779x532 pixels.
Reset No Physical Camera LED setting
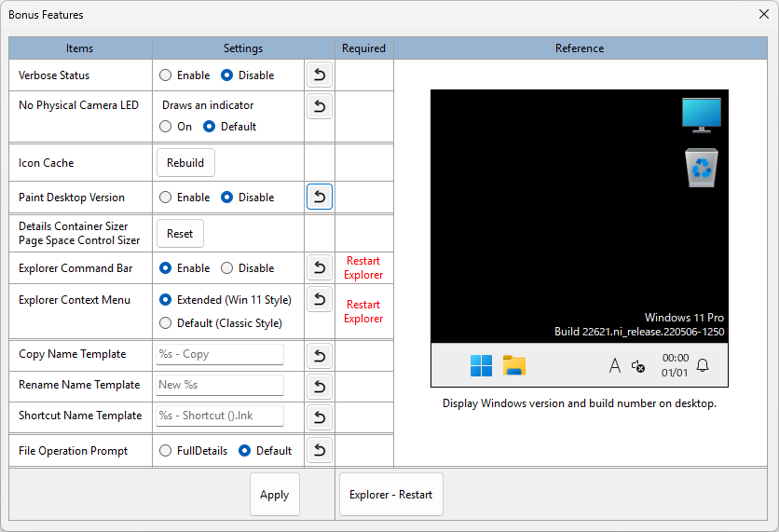[320, 106]
